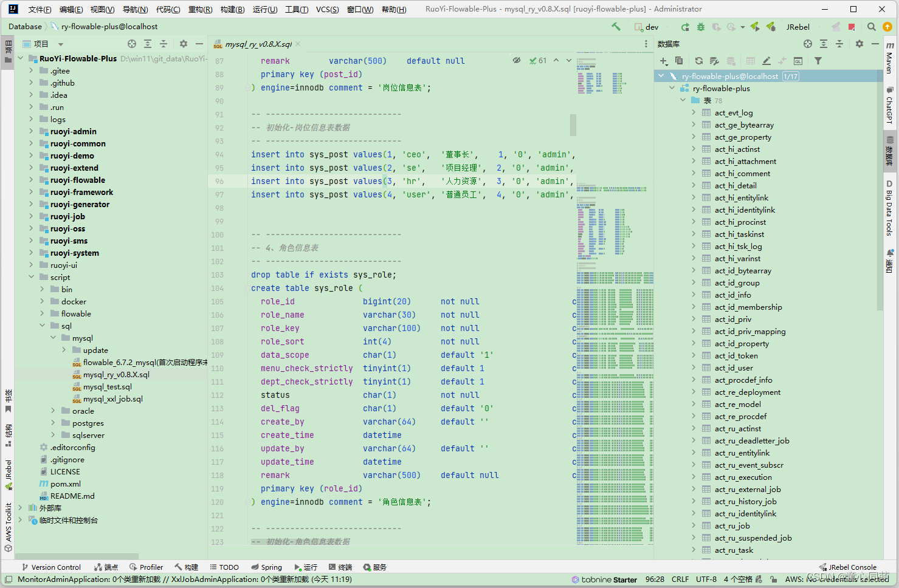Collapse all in Database panel
Screen dimensions: 899x588
point(839,44)
